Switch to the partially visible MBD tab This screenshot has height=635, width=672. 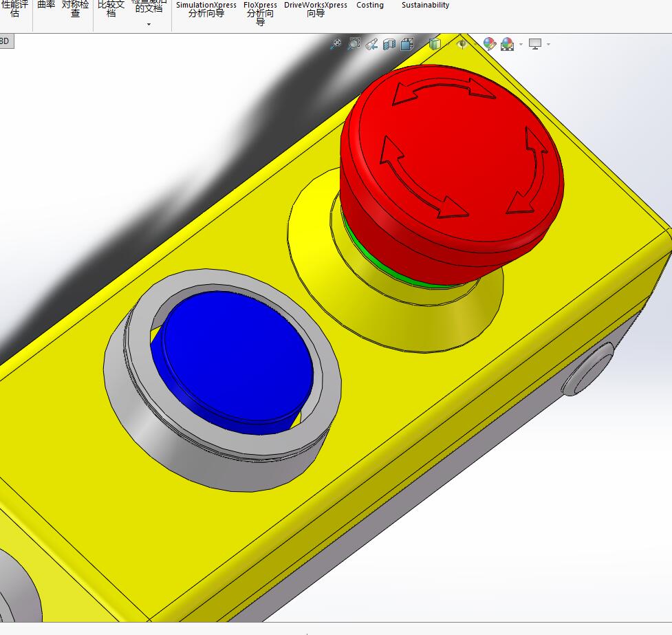point(6,41)
